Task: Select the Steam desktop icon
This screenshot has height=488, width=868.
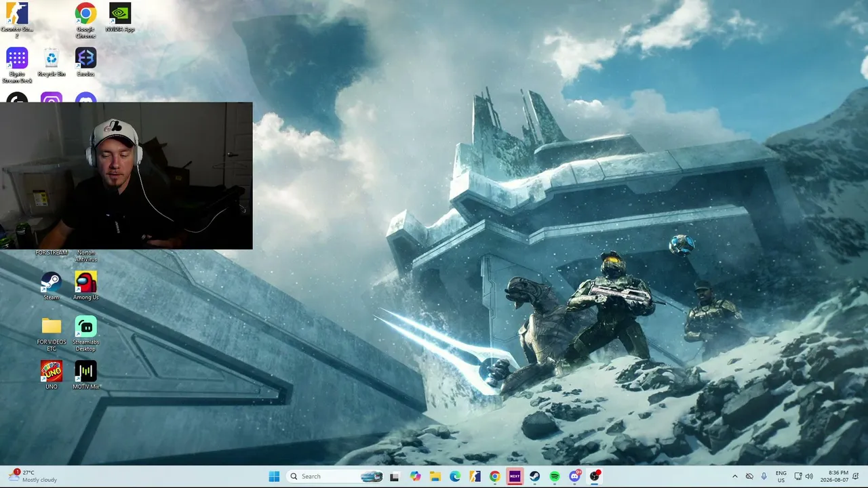Action: (51, 286)
